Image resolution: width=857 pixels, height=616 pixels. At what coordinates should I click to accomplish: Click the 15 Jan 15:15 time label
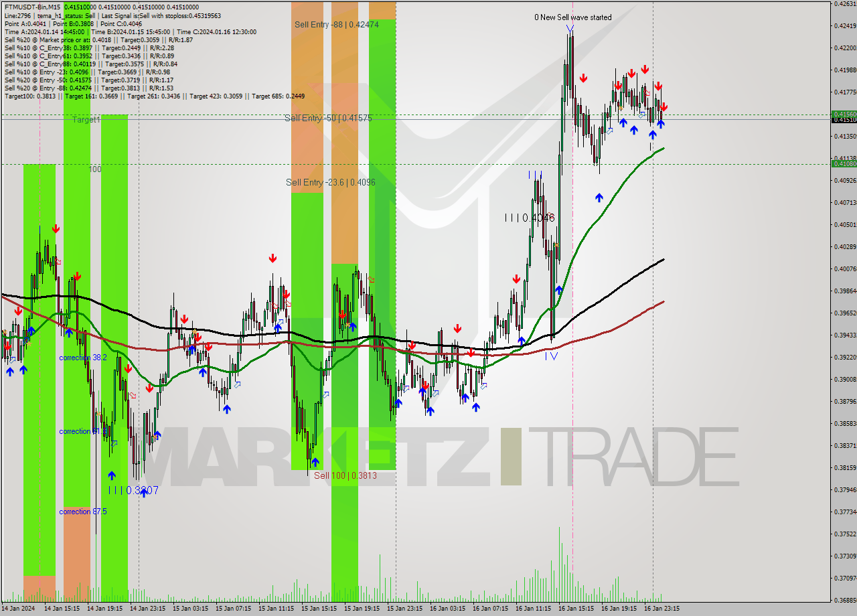point(319,609)
